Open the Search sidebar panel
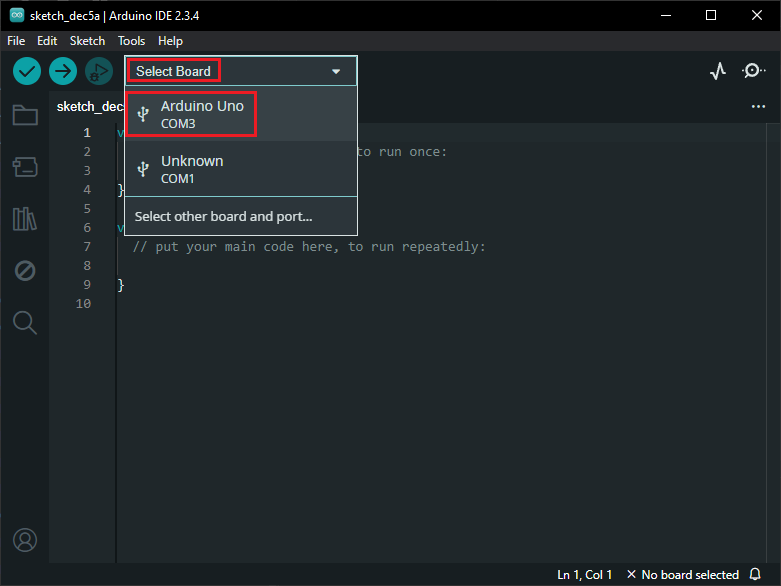Viewport: 781px width, 586px height. (x=25, y=323)
